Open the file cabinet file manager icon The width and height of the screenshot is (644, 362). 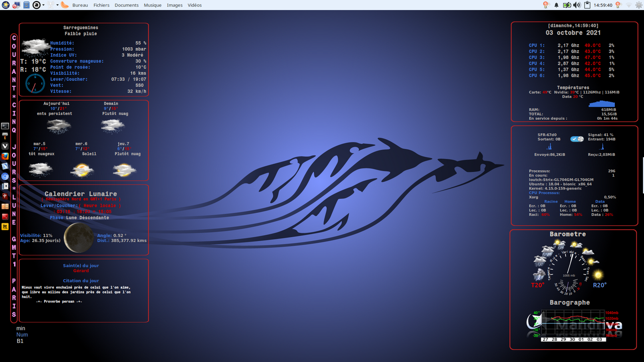[x=26, y=5]
